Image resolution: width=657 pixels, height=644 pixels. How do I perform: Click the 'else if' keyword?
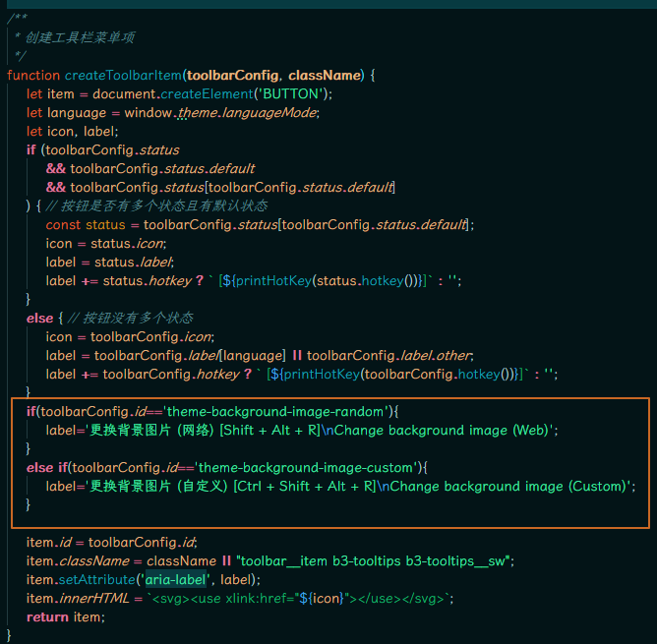47,467
